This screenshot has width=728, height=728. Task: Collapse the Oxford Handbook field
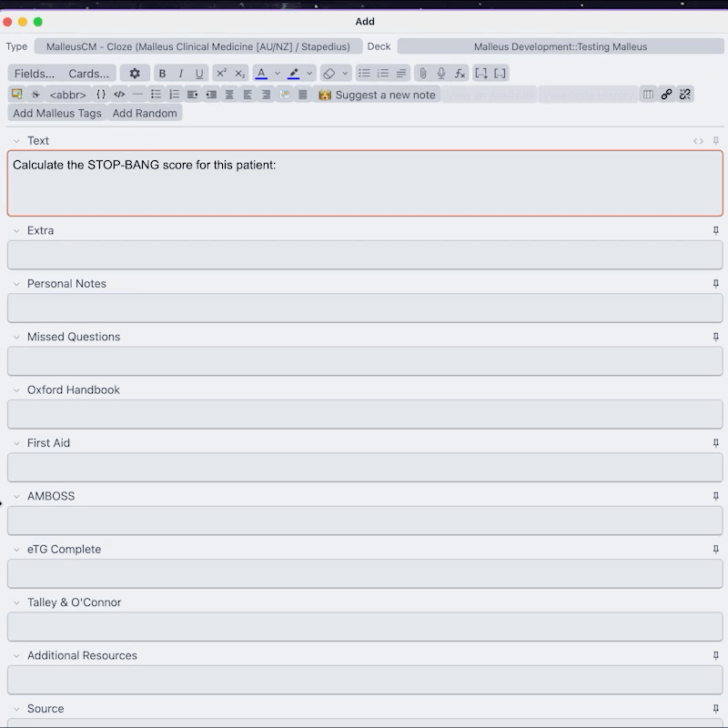click(16, 389)
